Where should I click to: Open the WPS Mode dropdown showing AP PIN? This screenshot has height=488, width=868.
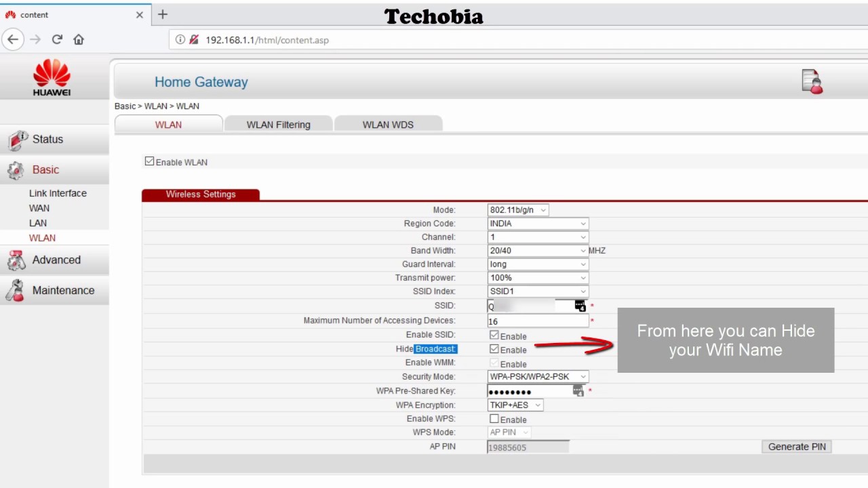coord(509,432)
